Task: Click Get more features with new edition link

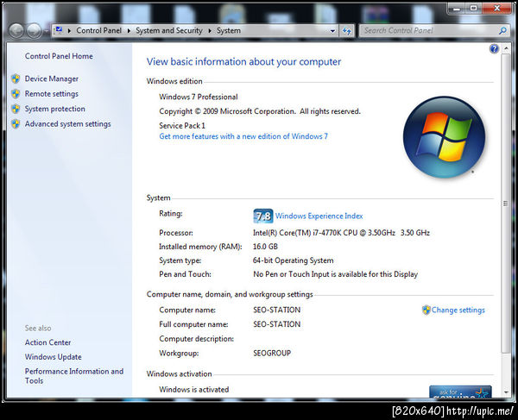Action: [x=243, y=136]
